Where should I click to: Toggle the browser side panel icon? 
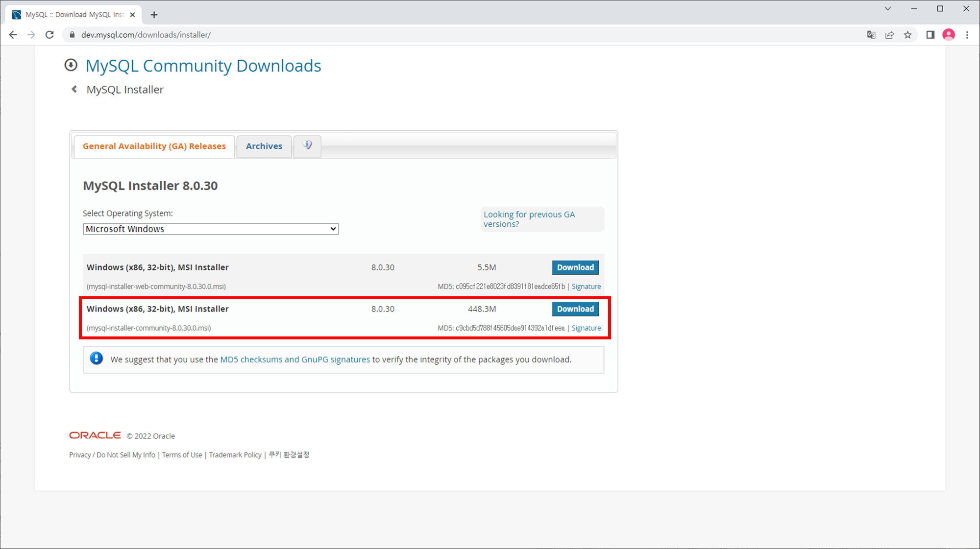coord(930,35)
